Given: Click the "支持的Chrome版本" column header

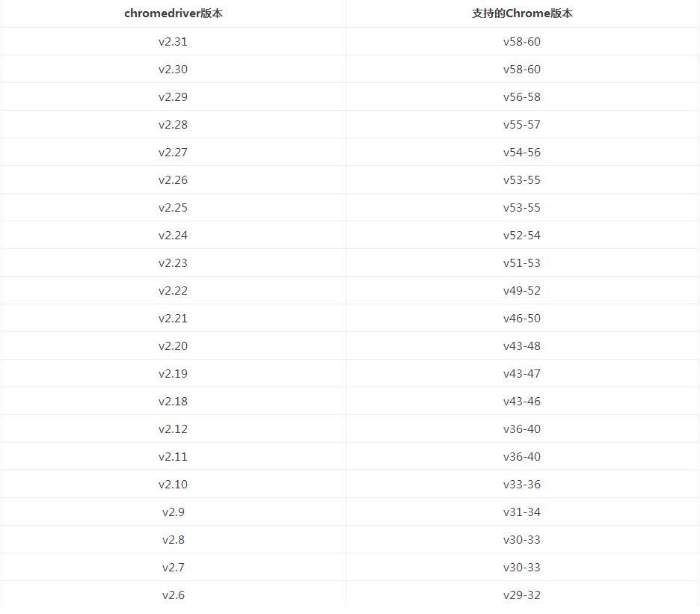Looking at the screenshot, I should [x=522, y=13].
